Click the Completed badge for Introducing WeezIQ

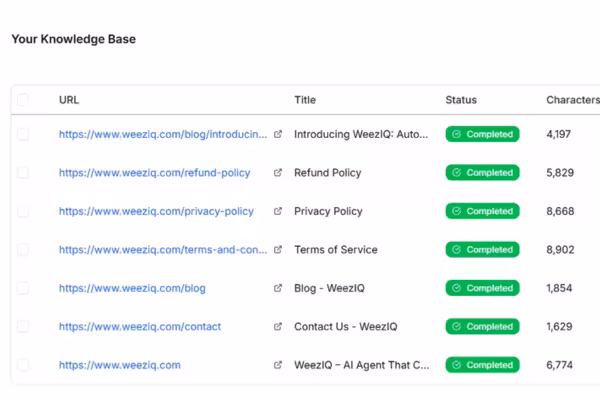click(483, 134)
